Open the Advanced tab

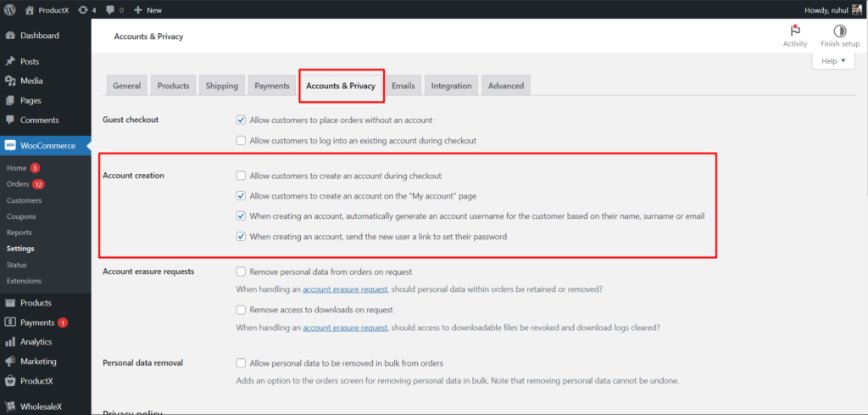[506, 86]
